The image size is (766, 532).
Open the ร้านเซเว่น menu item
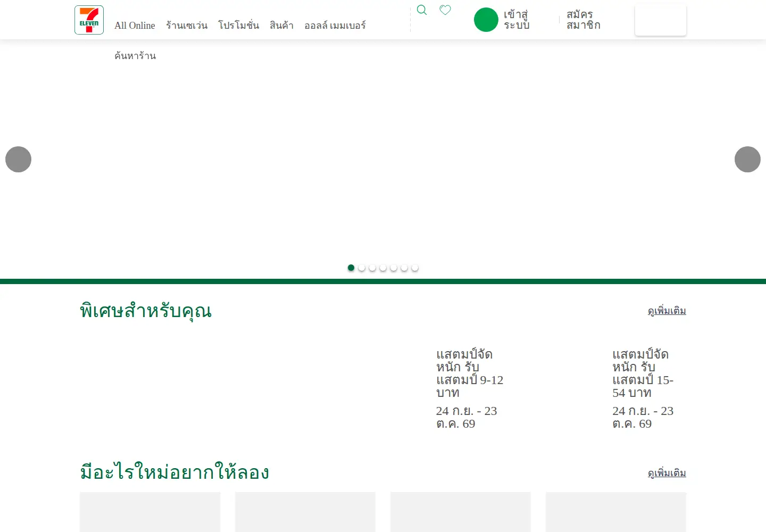187,26
